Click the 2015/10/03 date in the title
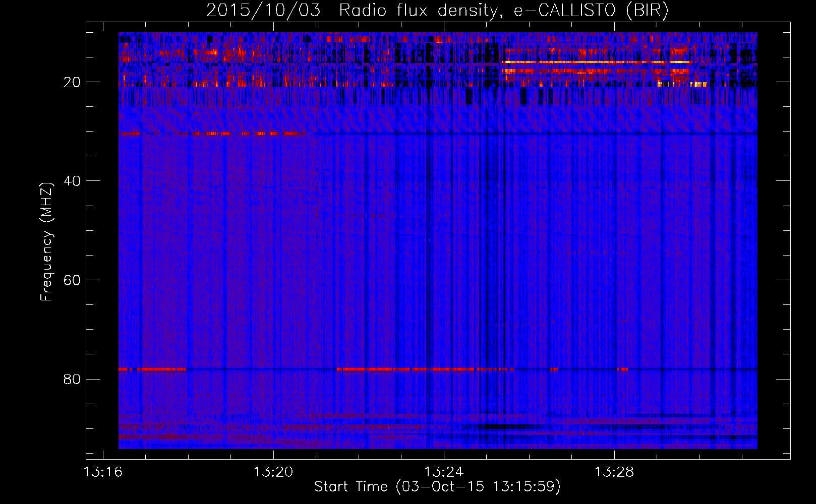This screenshot has height=504, width=816. click(x=263, y=10)
